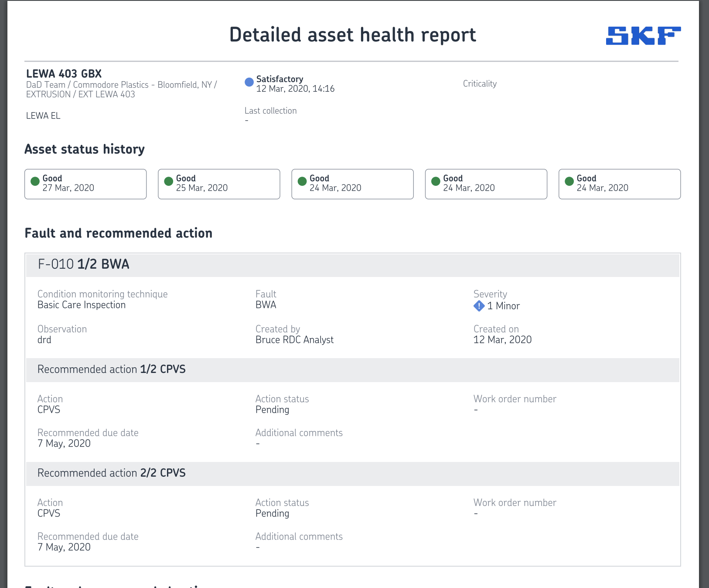Click the Bruce RDC Analyst creator name
The height and width of the screenshot is (588, 709).
(x=294, y=340)
